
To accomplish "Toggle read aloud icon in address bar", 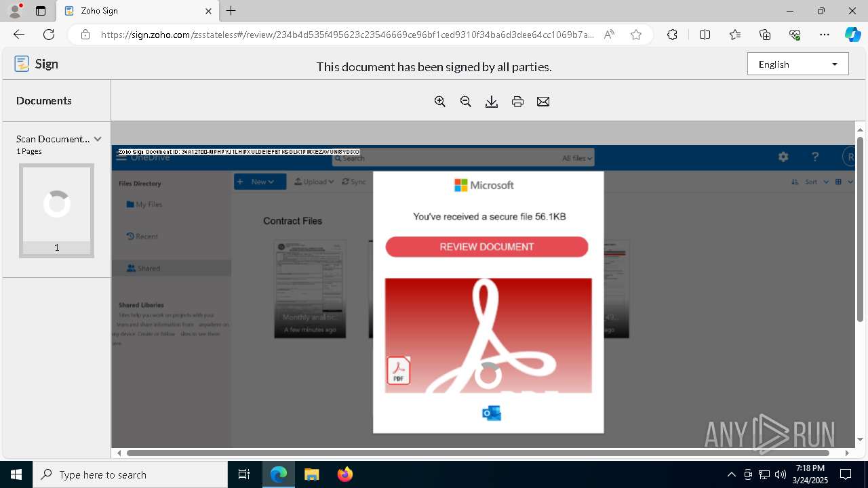I will click(x=609, y=35).
